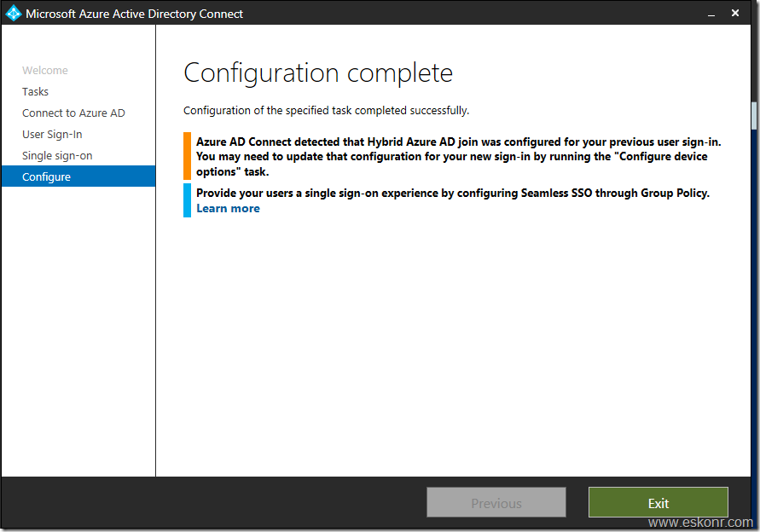Open the Learn more link
Screen dimensions: 760x532
[x=228, y=208]
